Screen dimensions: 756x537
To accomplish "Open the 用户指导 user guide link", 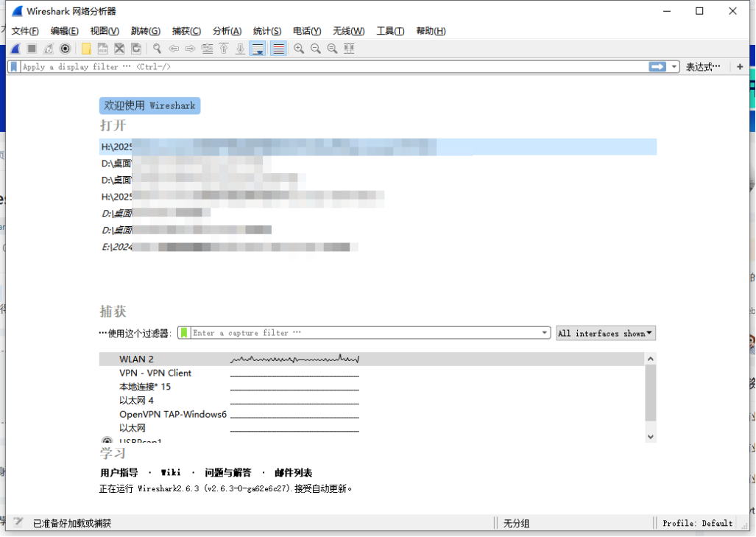I will (119, 473).
